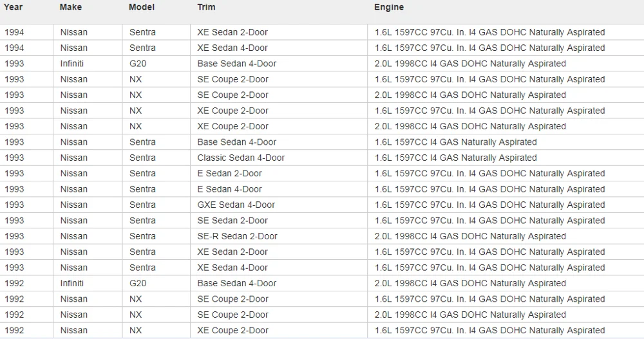Select the Trim column header
Screen dimensions: 644x339
[x=207, y=7]
